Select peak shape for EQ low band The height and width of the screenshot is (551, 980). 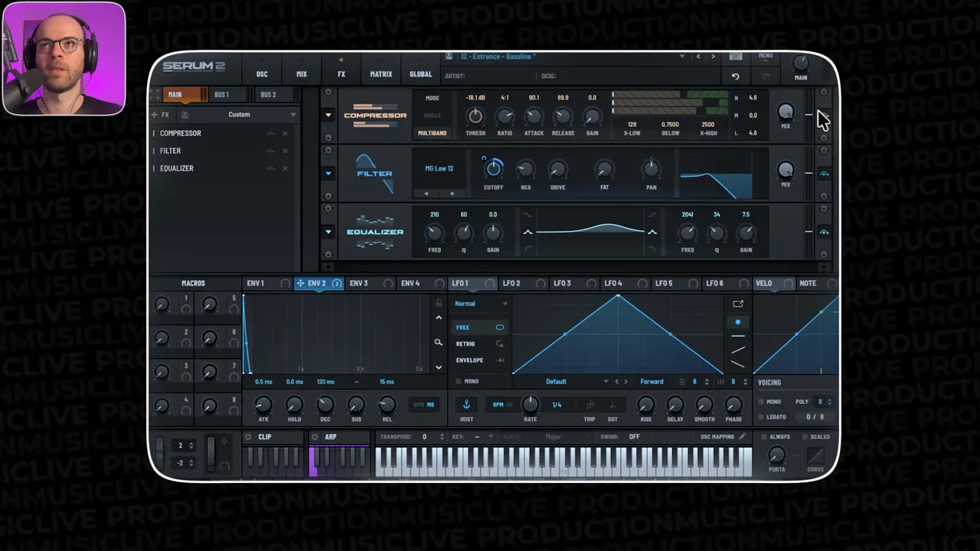[528, 233]
